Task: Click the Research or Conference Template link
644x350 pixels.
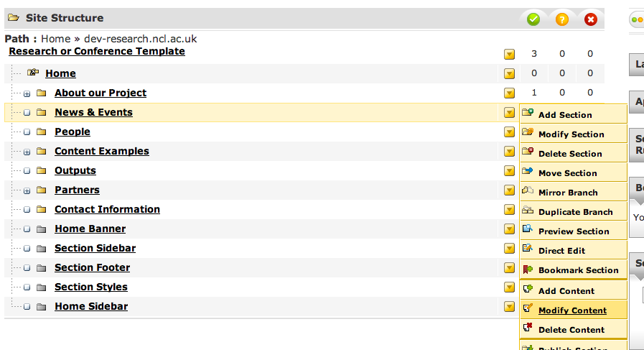Action: click(97, 52)
